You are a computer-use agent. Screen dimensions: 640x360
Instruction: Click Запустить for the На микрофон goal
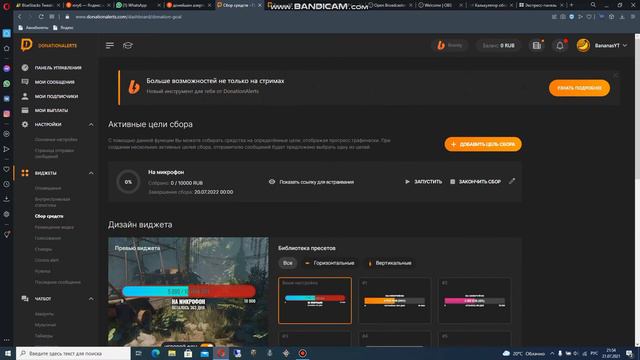tap(423, 182)
